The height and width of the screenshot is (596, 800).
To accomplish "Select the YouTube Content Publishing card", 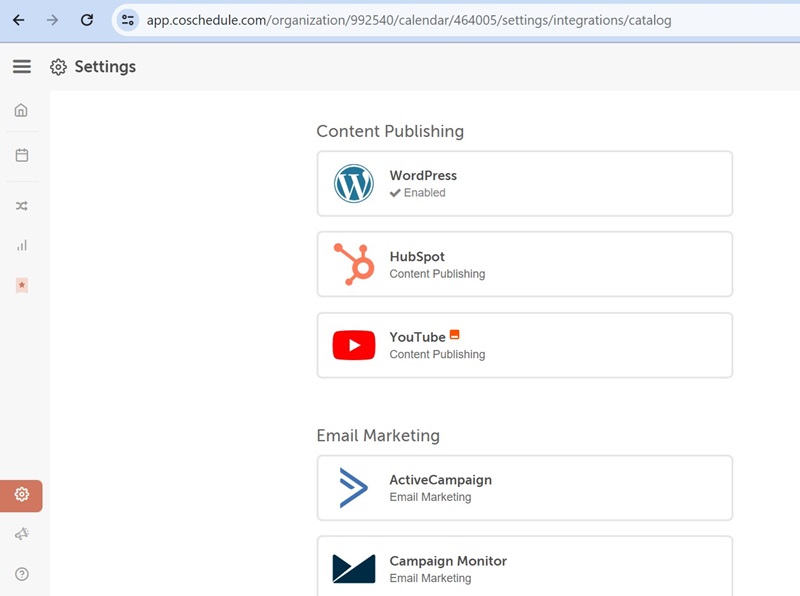I will point(524,346).
